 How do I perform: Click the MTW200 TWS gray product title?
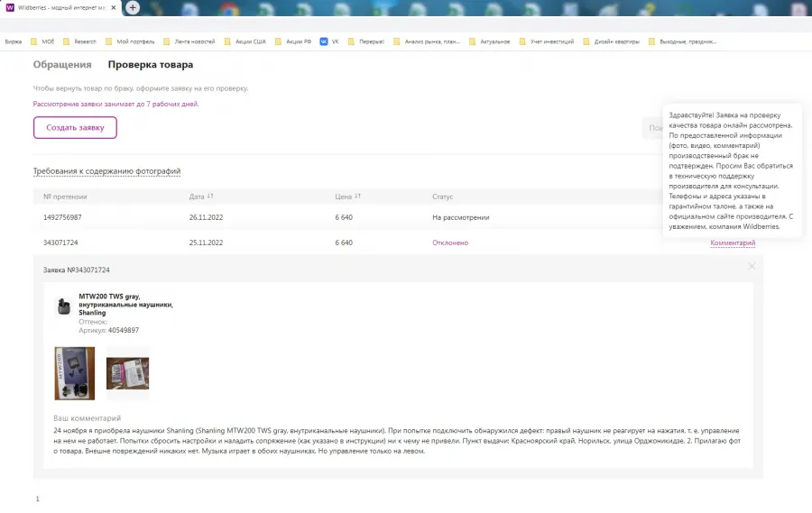coord(125,305)
